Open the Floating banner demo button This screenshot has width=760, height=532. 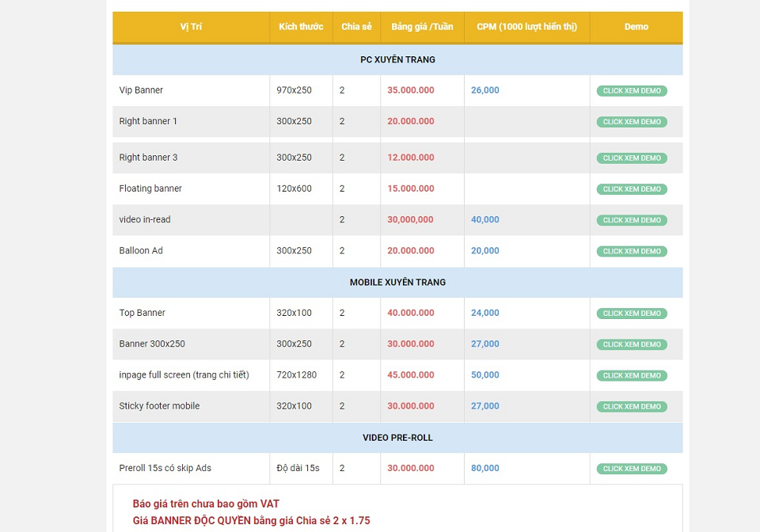coord(631,189)
